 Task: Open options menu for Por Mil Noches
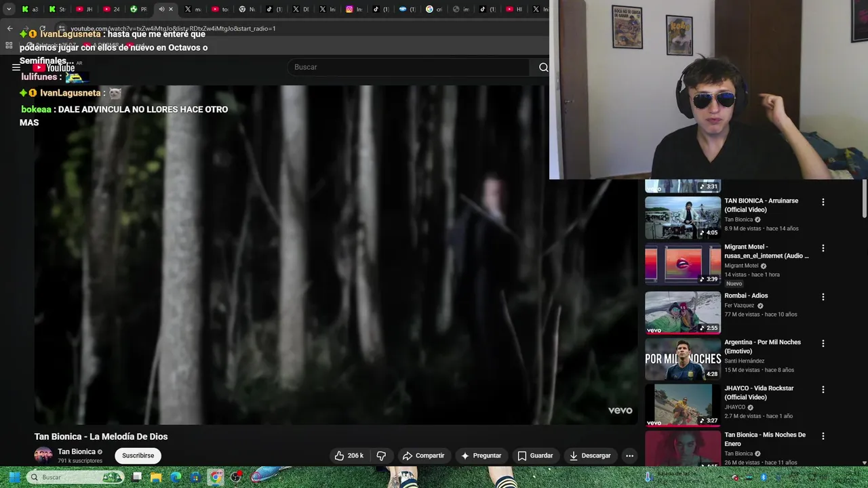(823, 343)
